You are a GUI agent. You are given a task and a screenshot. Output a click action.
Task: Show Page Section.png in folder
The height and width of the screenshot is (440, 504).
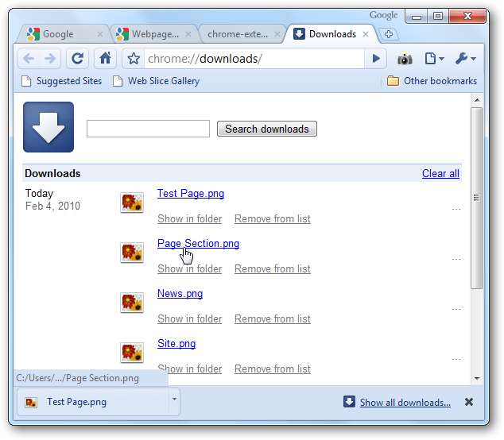190,268
